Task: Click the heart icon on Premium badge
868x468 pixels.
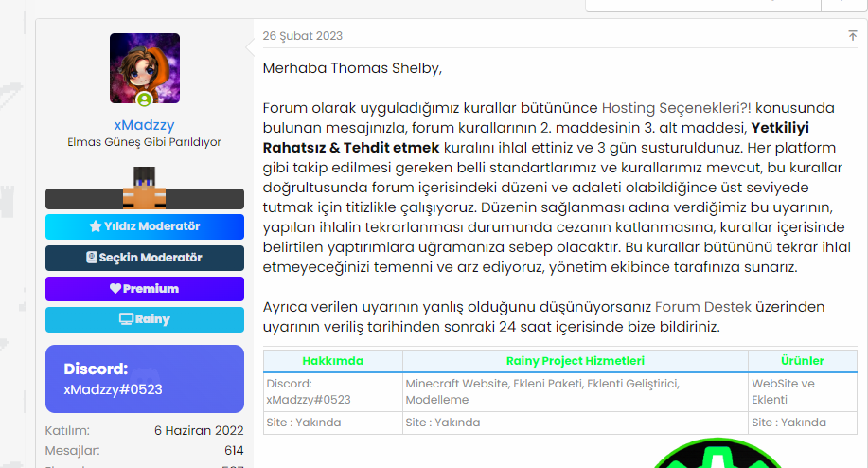Action: (x=115, y=288)
